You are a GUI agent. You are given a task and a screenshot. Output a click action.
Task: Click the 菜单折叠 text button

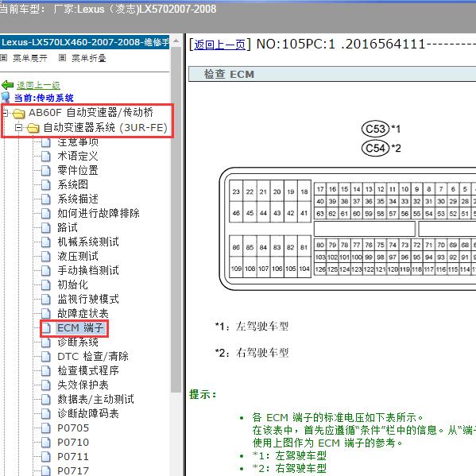click(x=89, y=58)
